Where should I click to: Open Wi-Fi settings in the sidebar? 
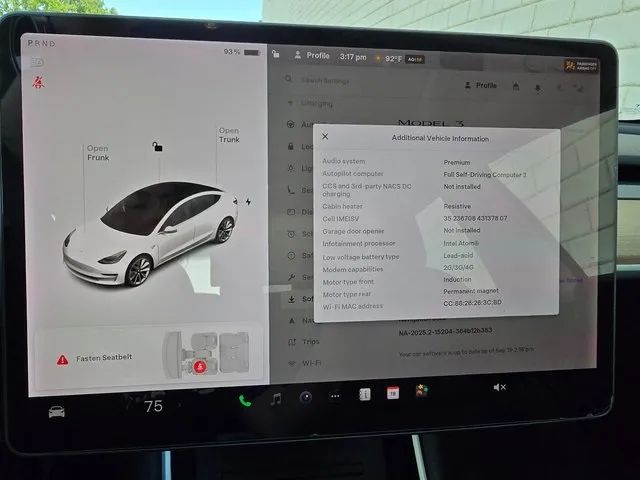[304, 363]
